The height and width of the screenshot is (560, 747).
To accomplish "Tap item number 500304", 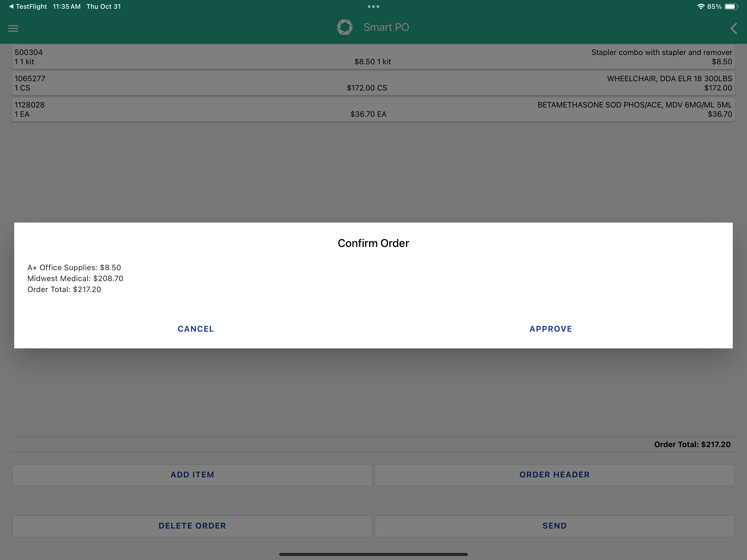I will click(x=29, y=52).
